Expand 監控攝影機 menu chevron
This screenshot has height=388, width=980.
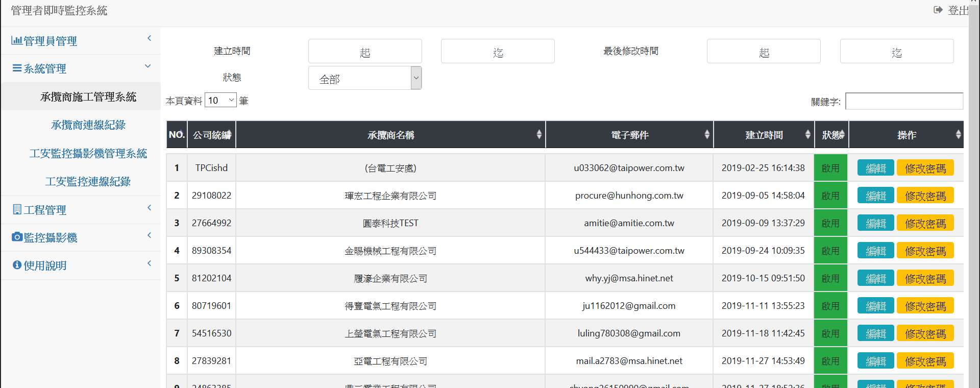149,235
